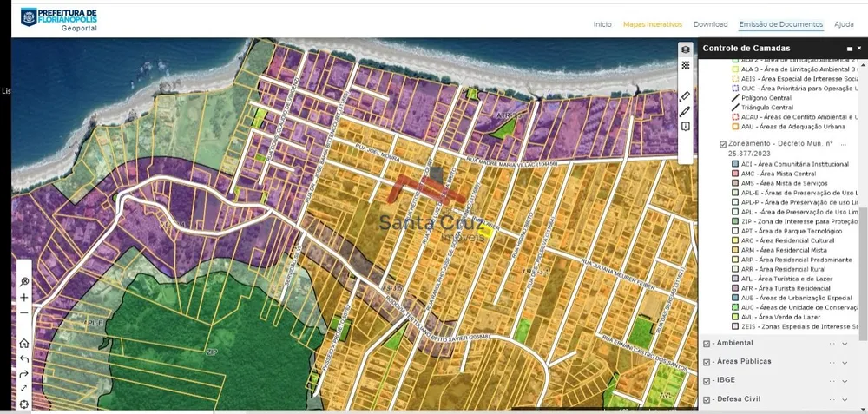Screen dimensions: 868x414
Task: Uncheck the Defesa Civil layer group
Action: pyautogui.click(x=707, y=399)
